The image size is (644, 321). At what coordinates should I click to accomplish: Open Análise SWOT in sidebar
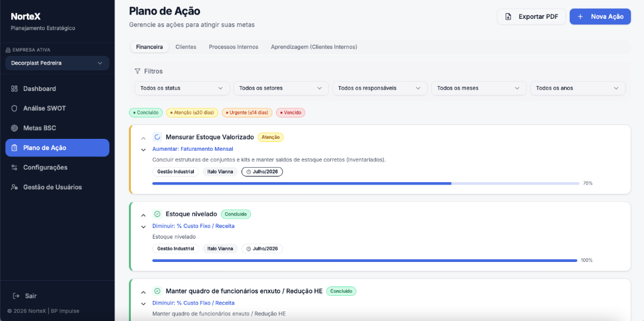point(57,109)
